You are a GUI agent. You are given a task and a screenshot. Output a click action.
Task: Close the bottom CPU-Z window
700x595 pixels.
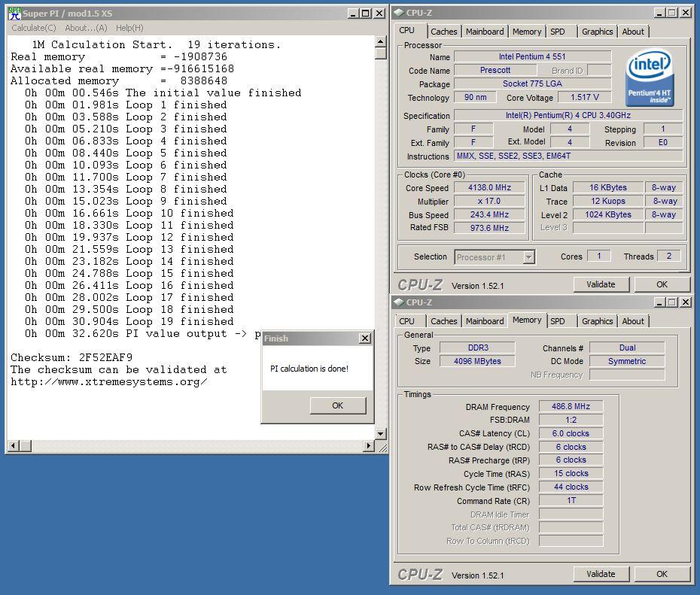pyautogui.click(x=685, y=302)
